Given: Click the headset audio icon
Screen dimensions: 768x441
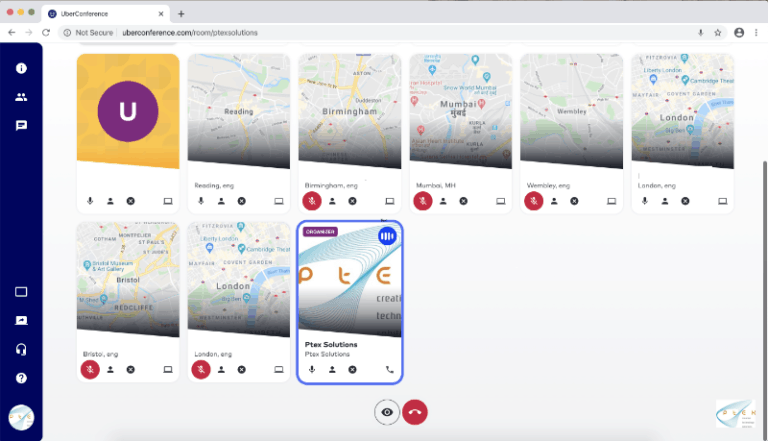Looking at the screenshot, I should pyautogui.click(x=21, y=349).
